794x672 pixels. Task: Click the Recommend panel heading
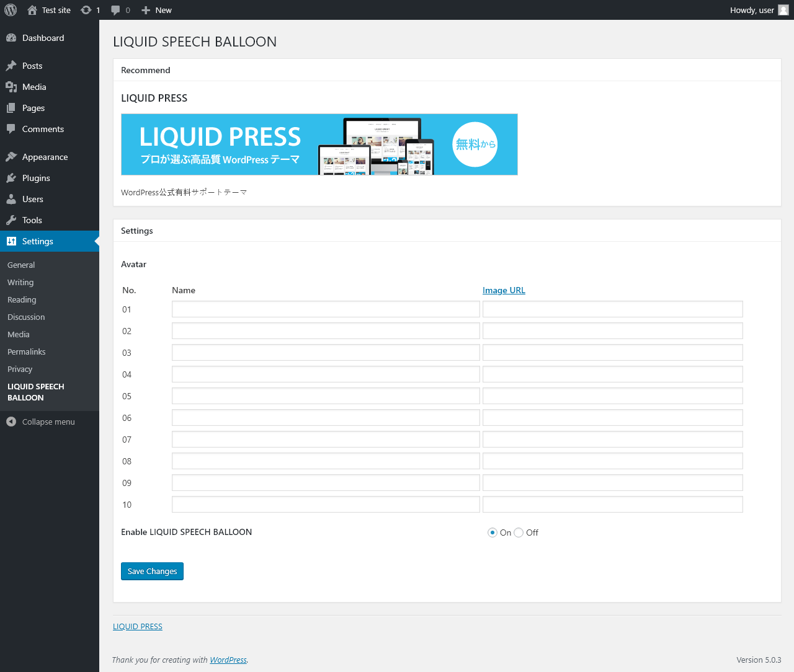click(x=145, y=70)
